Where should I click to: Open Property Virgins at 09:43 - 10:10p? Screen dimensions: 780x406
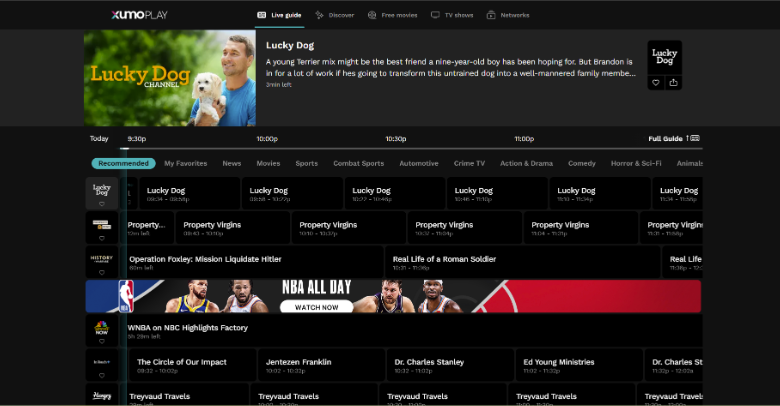coord(233,228)
